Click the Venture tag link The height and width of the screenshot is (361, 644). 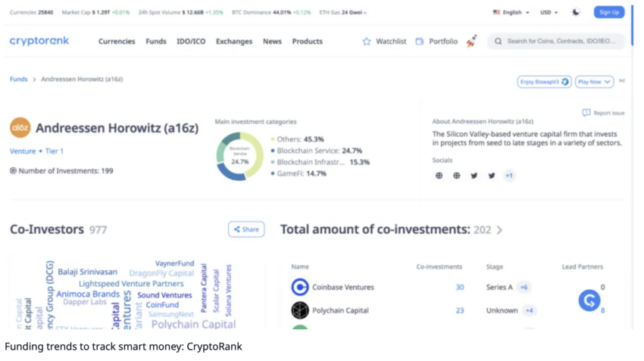click(x=23, y=151)
